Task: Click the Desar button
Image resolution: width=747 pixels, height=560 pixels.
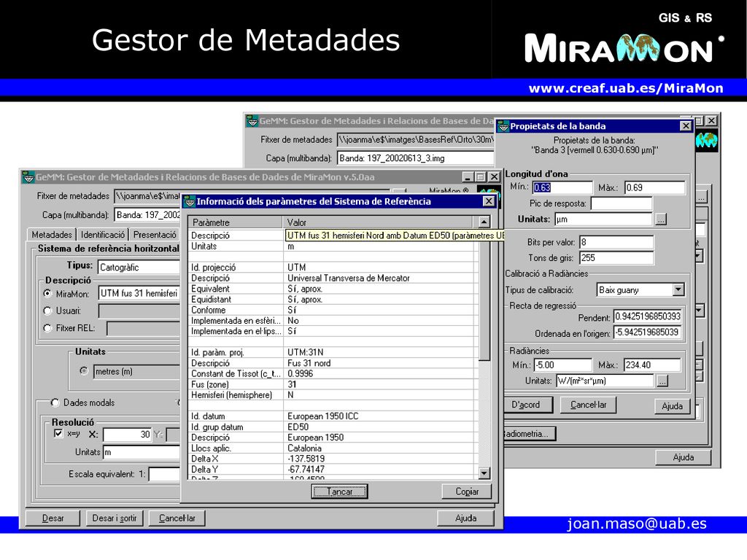Action: (53, 518)
